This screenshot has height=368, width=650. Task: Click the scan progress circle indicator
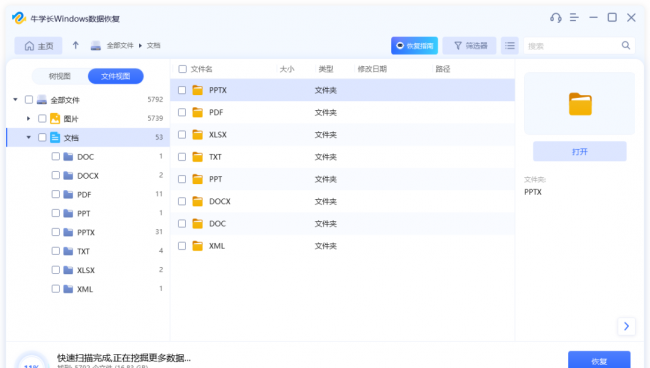(x=31, y=361)
